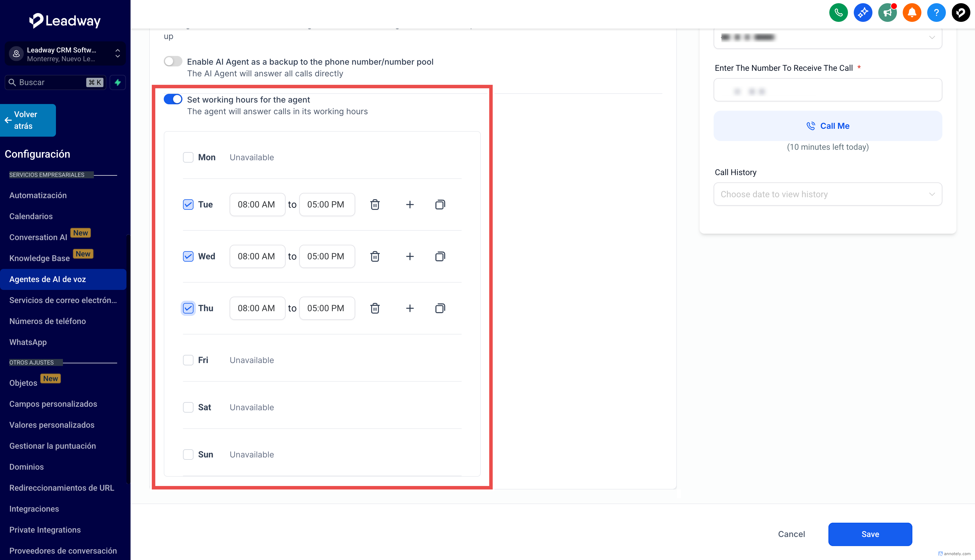Go to Knowledge Base menu item
Screen dimensions: 975x560
pyautogui.click(x=39, y=258)
